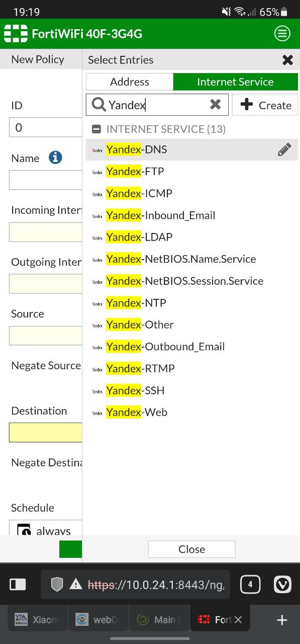
Task: Collapse the INTERNET SERVICE (13) group
Action: pos(96,129)
